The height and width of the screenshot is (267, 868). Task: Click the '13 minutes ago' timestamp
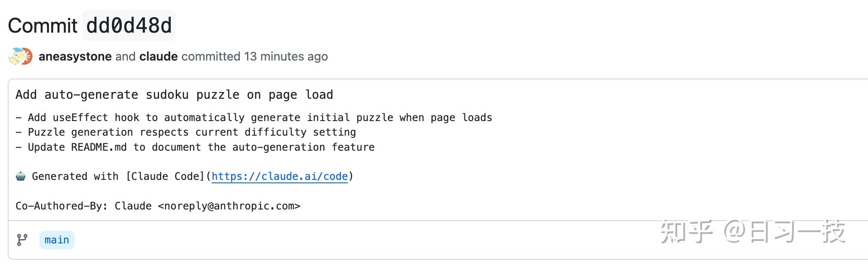point(286,56)
